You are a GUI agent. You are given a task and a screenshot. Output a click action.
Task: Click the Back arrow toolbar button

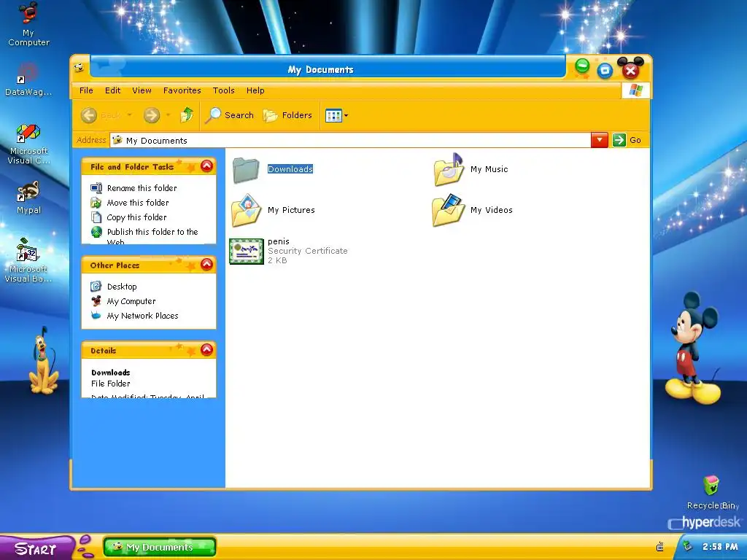click(89, 115)
